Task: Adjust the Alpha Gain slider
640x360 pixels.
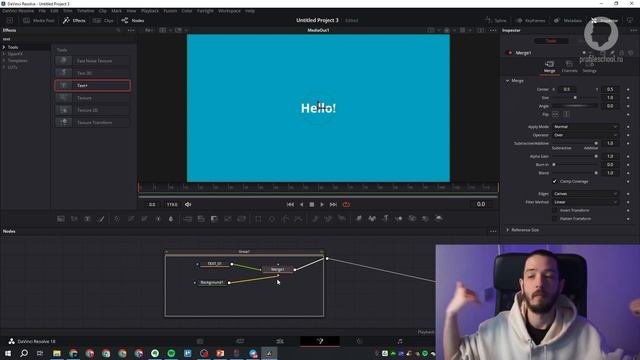Action: click(575, 156)
